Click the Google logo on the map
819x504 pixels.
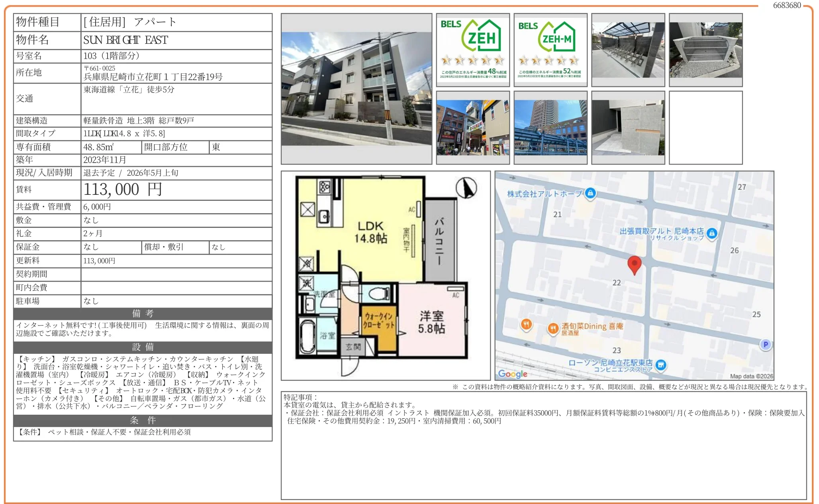tap(513, 374)
